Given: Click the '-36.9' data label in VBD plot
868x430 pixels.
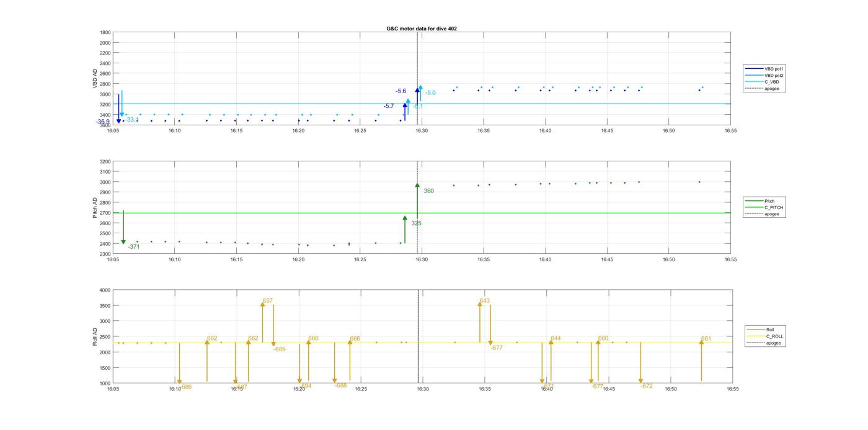Looking at the screenshot, I should [x=103, y=122].
